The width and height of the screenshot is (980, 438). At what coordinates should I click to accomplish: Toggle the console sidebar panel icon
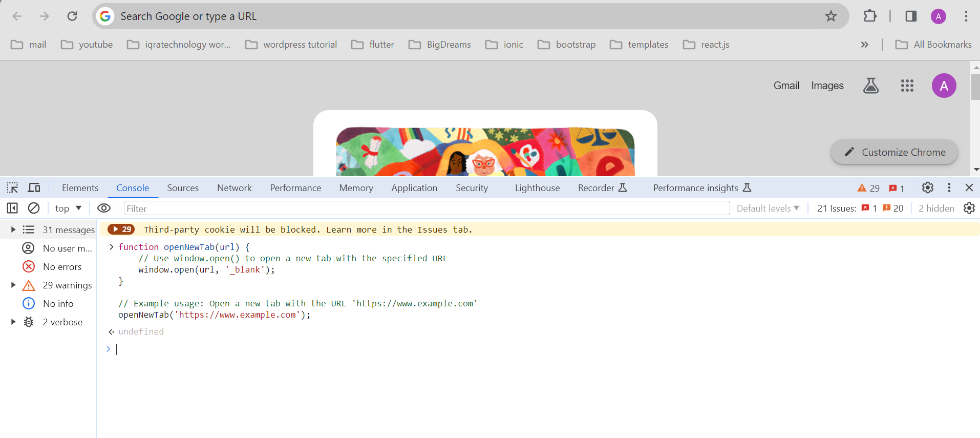[x=12, y=208]
